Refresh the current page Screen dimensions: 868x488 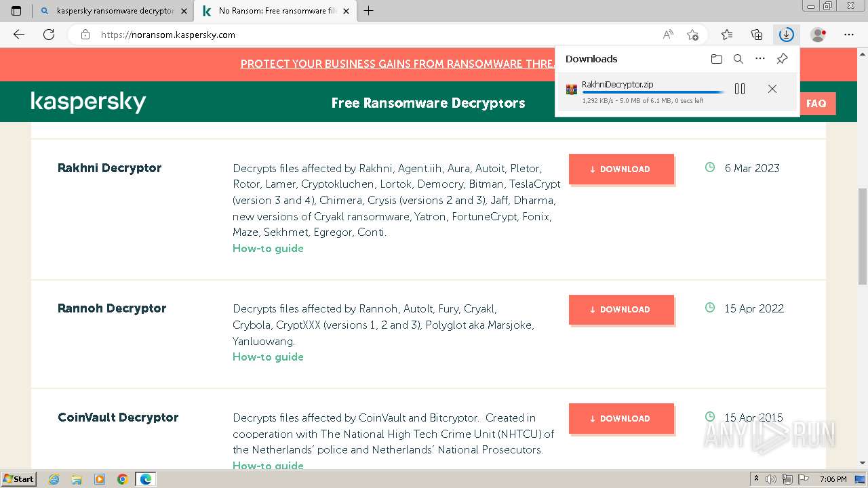[x=49, y=35]
